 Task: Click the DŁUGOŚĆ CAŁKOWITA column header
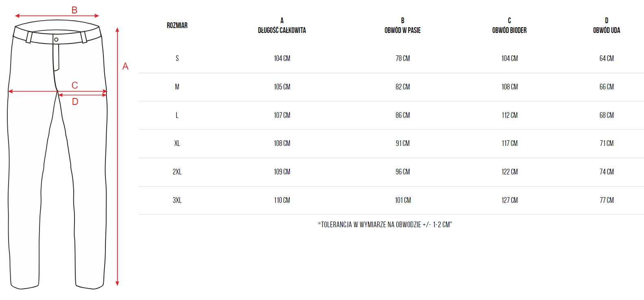tap(282, 30)
